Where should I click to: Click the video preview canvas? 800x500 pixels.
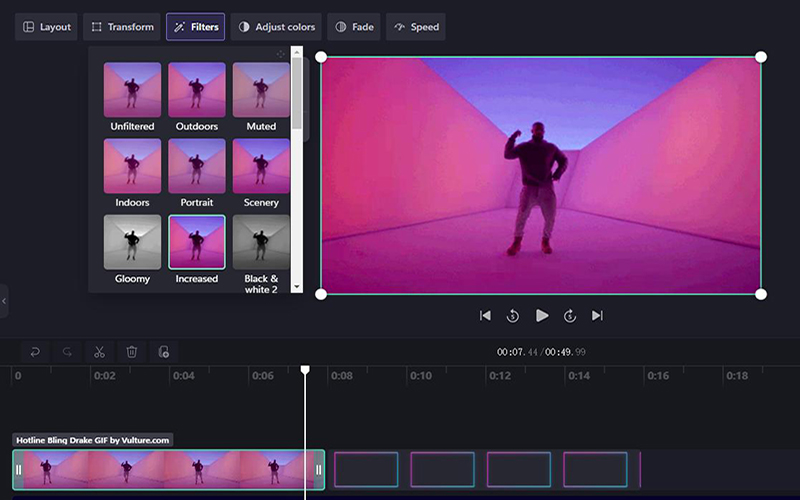pos(541,176)
